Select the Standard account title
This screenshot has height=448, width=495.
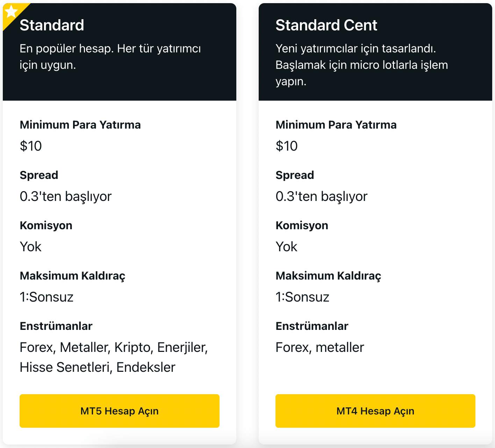[x=52, y=25]
